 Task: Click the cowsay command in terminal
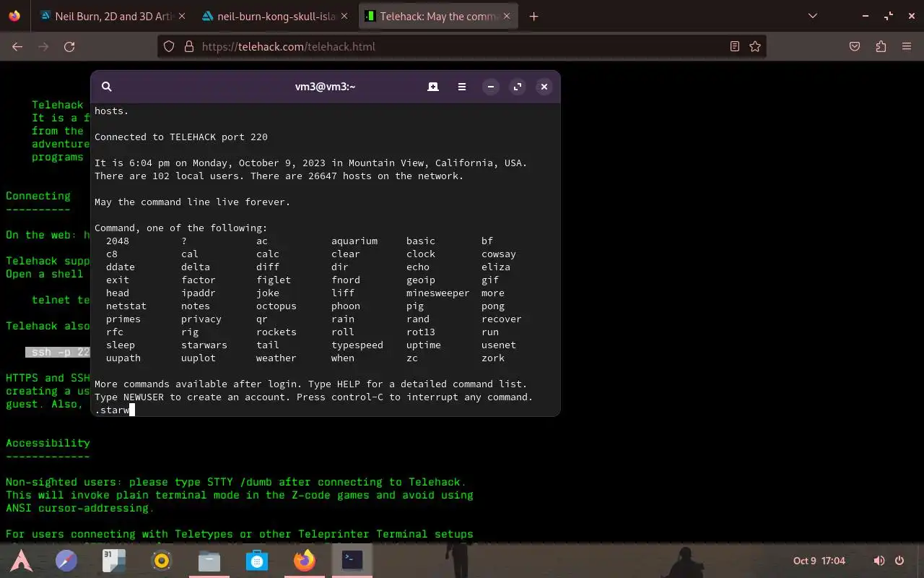(x=499, y=254)
